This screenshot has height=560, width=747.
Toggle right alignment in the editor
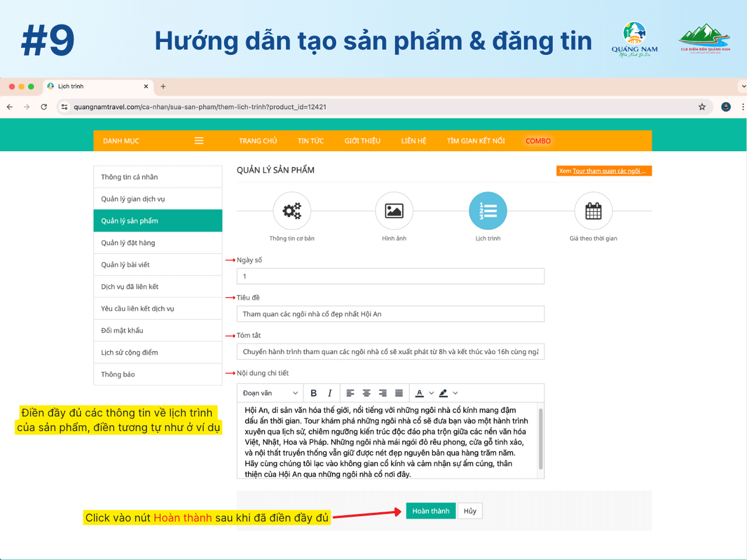[x=383, y=393]
